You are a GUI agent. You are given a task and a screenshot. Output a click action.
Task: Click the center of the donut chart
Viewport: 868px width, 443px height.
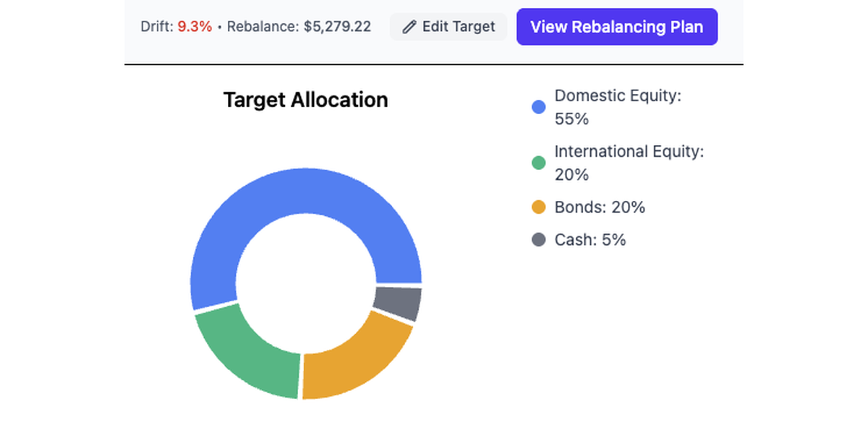pyautogui.click(x=305, y=282)
